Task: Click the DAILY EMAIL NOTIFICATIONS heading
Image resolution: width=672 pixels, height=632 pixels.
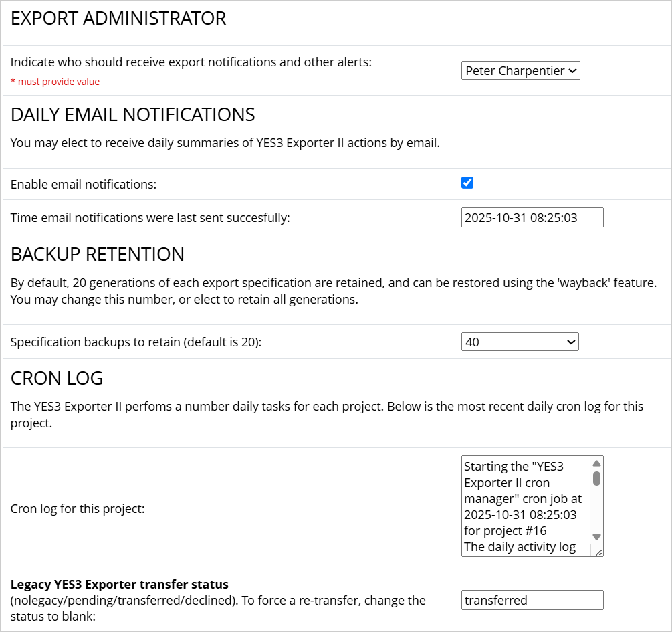Action: pos(132,114)
